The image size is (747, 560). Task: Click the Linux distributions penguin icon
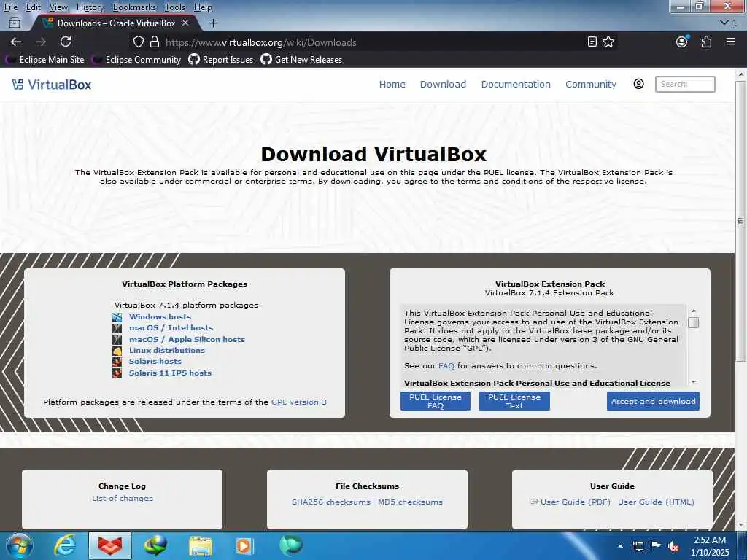coord(117,351)
